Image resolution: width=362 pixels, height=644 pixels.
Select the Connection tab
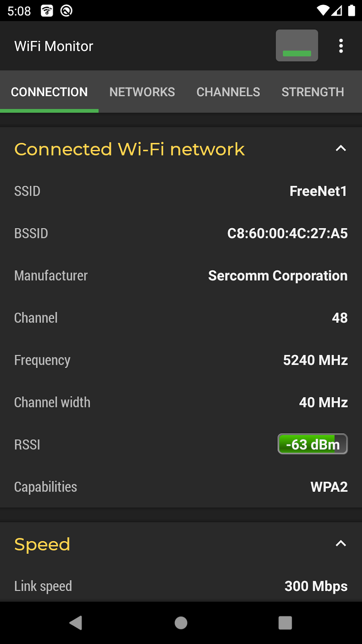[49, 92]
